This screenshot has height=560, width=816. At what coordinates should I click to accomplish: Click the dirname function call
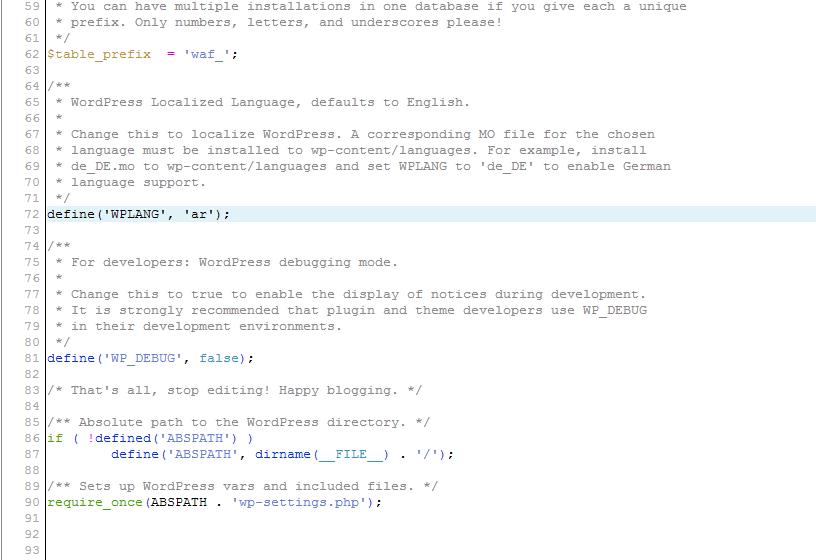click(283, 454)
